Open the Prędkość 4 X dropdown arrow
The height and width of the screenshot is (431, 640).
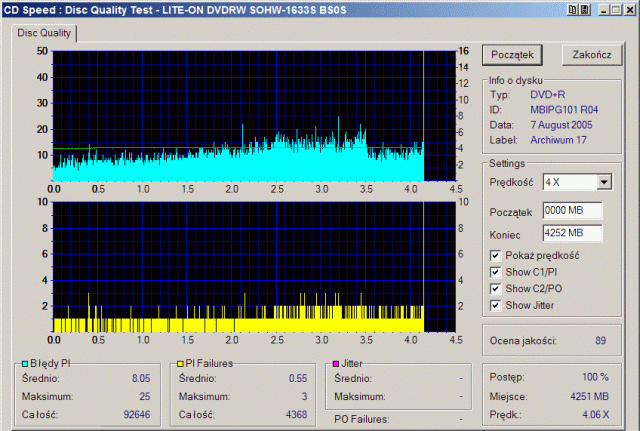tap(604, 182)
